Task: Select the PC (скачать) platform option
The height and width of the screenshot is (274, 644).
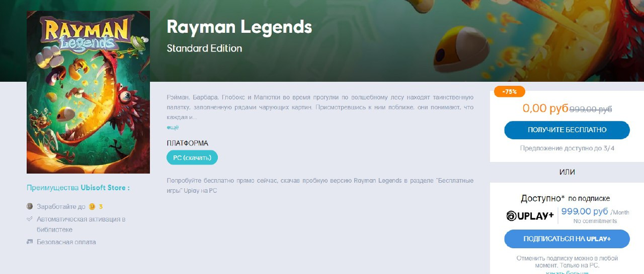Action: (192, 158)
